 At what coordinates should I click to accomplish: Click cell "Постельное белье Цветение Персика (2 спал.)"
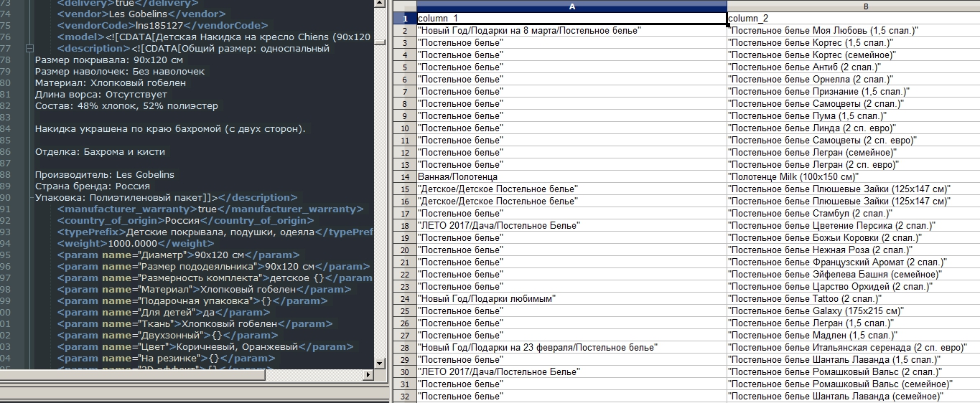click(x=854, y=226)
